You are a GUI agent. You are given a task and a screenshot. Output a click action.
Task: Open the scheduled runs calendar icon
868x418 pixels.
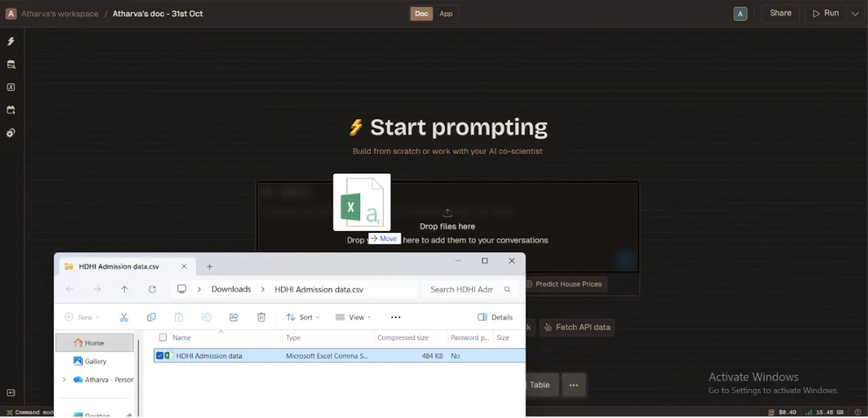pyautogui.click(x=11, y=110)
